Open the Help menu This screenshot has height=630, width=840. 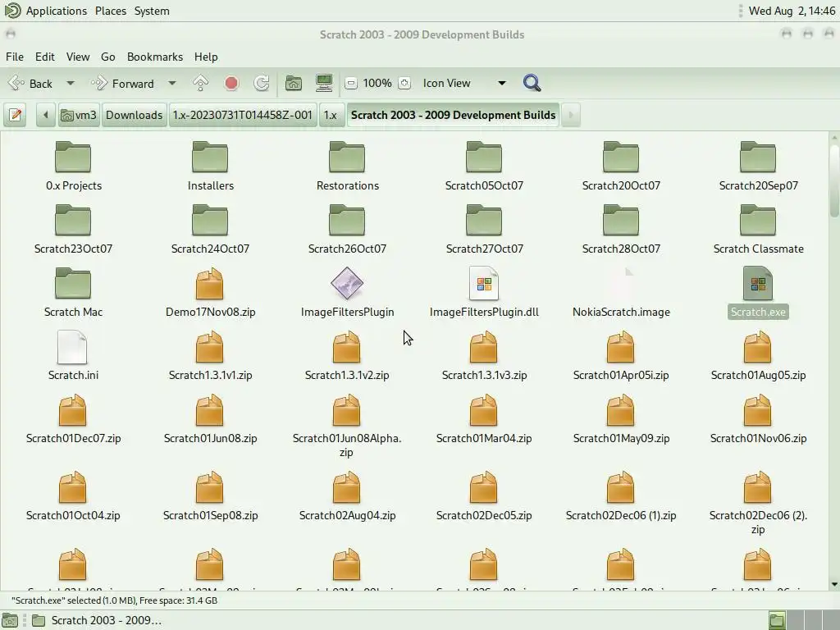[206, 57]
